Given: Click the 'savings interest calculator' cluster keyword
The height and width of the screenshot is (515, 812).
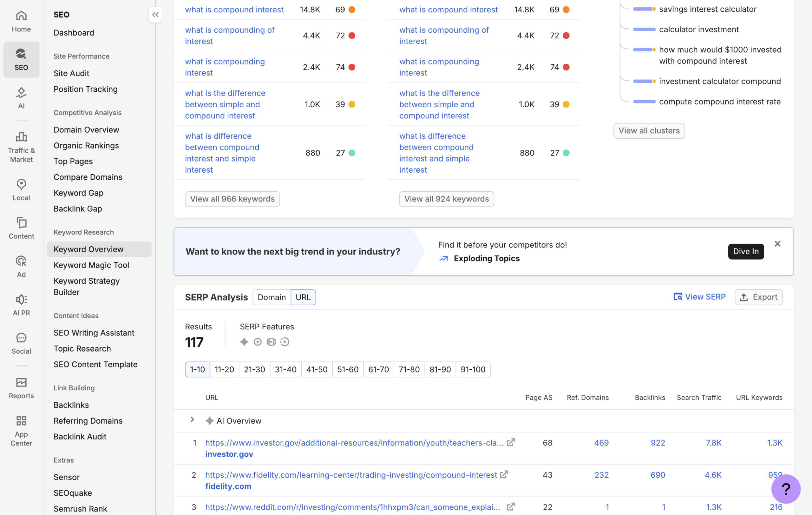Looking at the screenshot, I should pyautogui.click(x=707, y=9).
